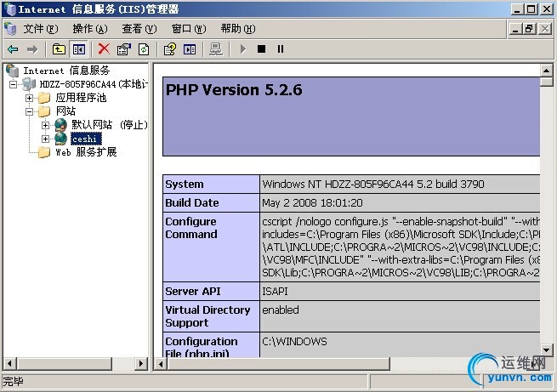Toggle the action pane toolbar icon
557x392 pixels.
[190, 49]
